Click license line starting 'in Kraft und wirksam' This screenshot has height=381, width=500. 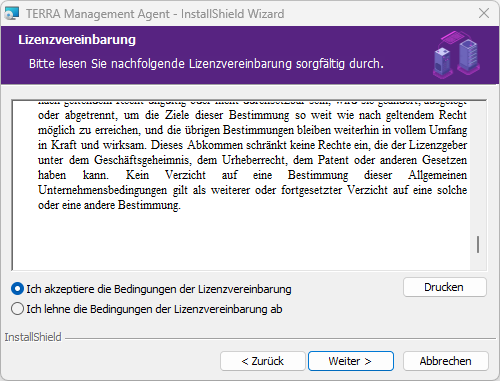coord(252,145)
